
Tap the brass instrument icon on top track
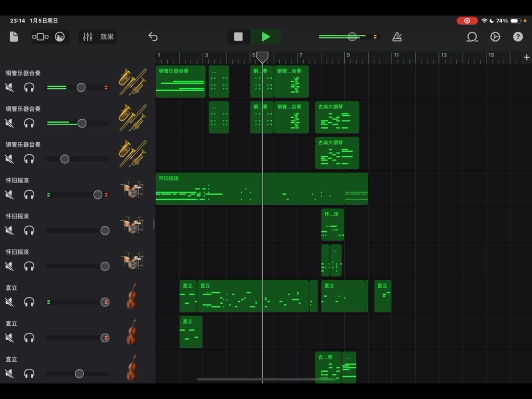point(132,82)
